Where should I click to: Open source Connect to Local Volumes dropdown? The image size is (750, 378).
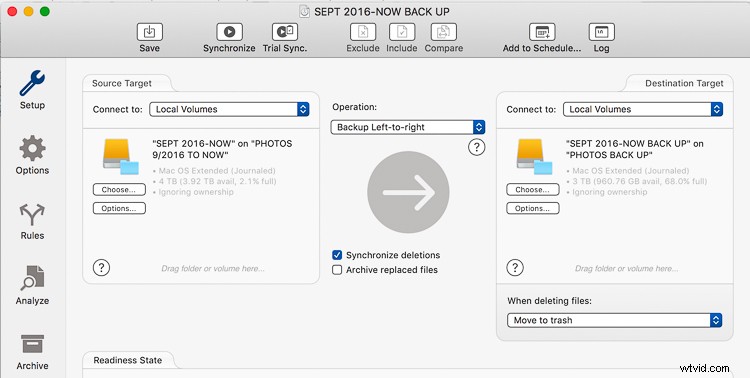229,109
